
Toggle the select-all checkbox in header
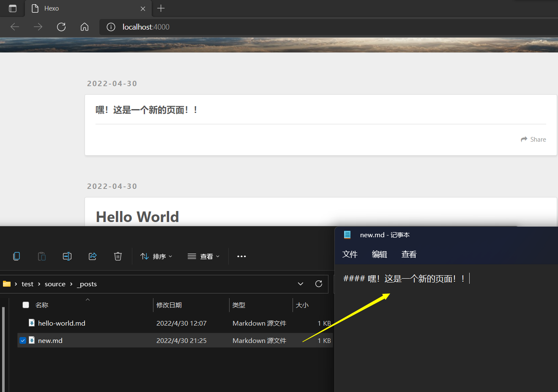pyautogui.click(x=26, y=305)
